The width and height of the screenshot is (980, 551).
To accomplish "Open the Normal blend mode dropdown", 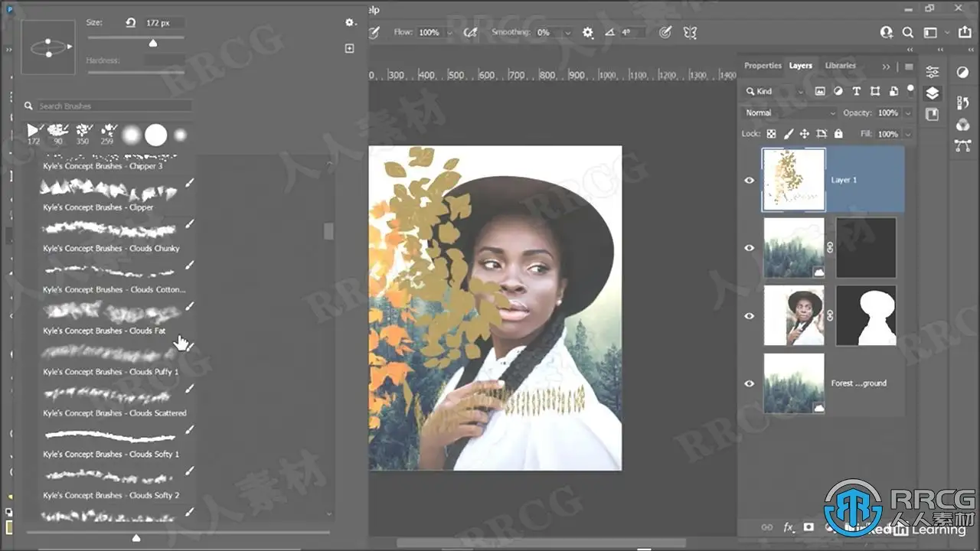I will tap(790, 112).
